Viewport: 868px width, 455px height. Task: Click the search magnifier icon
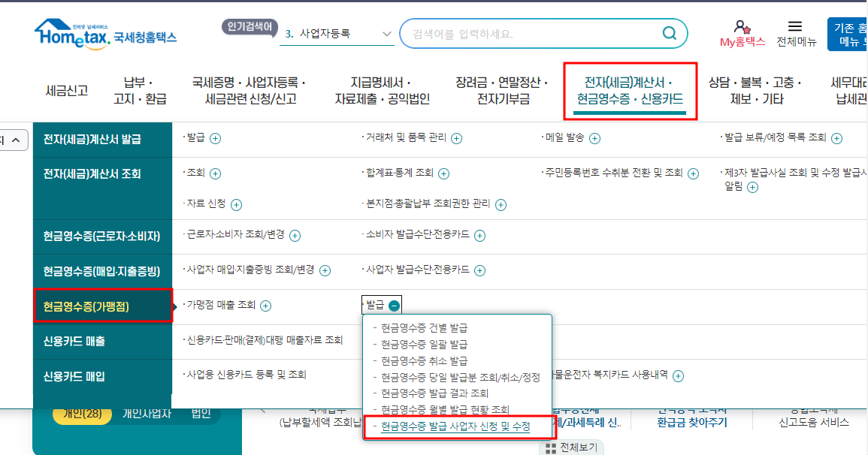pyautogui.click(x=668, y=32)
